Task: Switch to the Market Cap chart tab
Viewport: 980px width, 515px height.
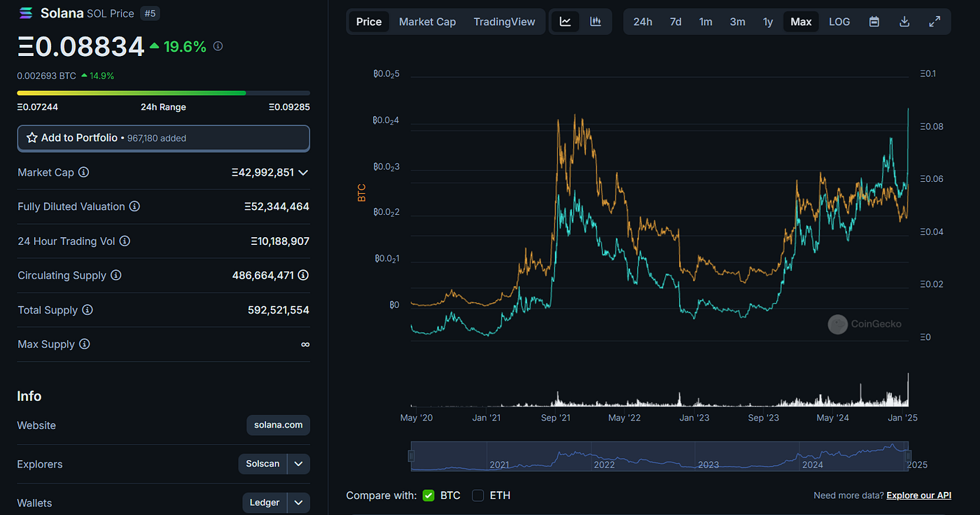Action: [x=427, y=22]
